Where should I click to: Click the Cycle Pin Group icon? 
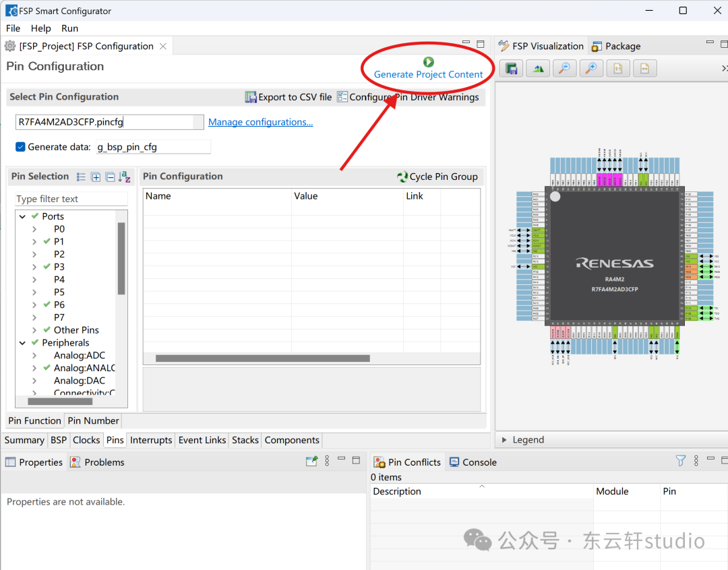click(402, 177)
